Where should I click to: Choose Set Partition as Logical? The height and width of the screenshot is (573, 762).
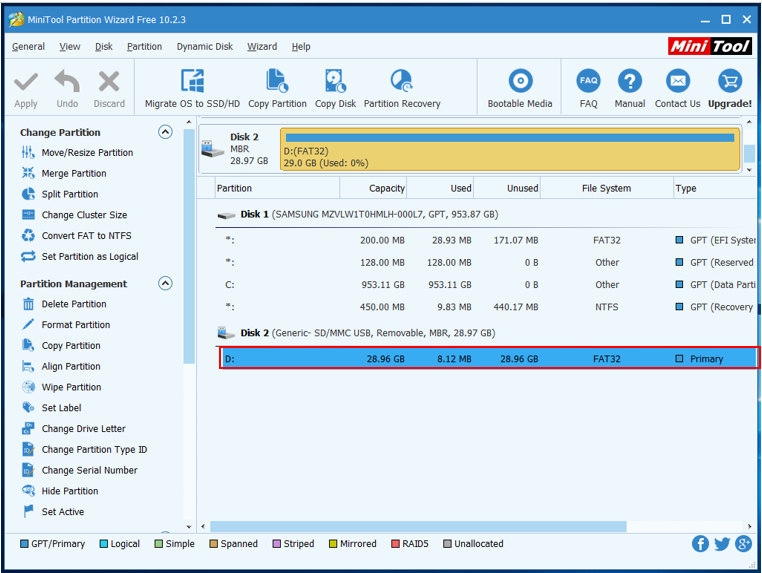[x=80, y=257]
